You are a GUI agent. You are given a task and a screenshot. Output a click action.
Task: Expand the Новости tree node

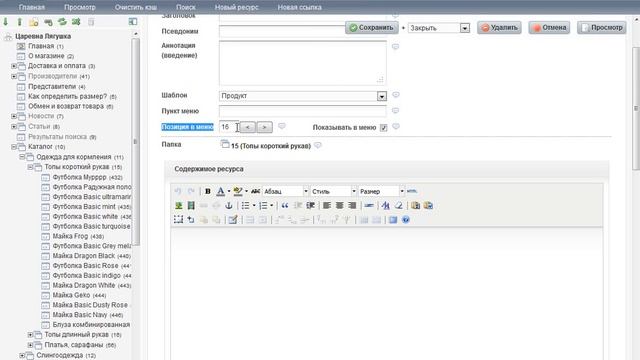13,116
